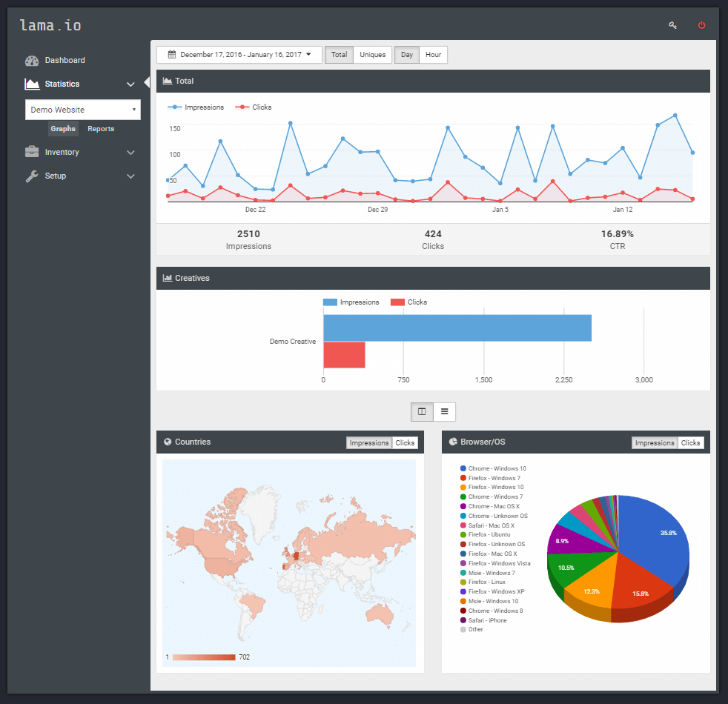728x704 pixels.
Task: Click the Setup wrench icon
Action: coord(32,176)
